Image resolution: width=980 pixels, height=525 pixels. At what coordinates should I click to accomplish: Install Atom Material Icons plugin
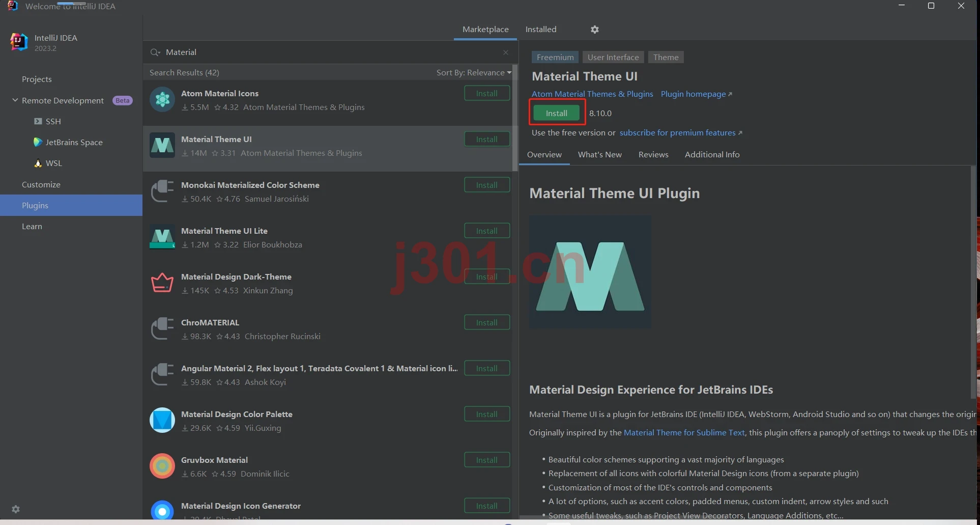pyautogui.click(x=487, y=93)
